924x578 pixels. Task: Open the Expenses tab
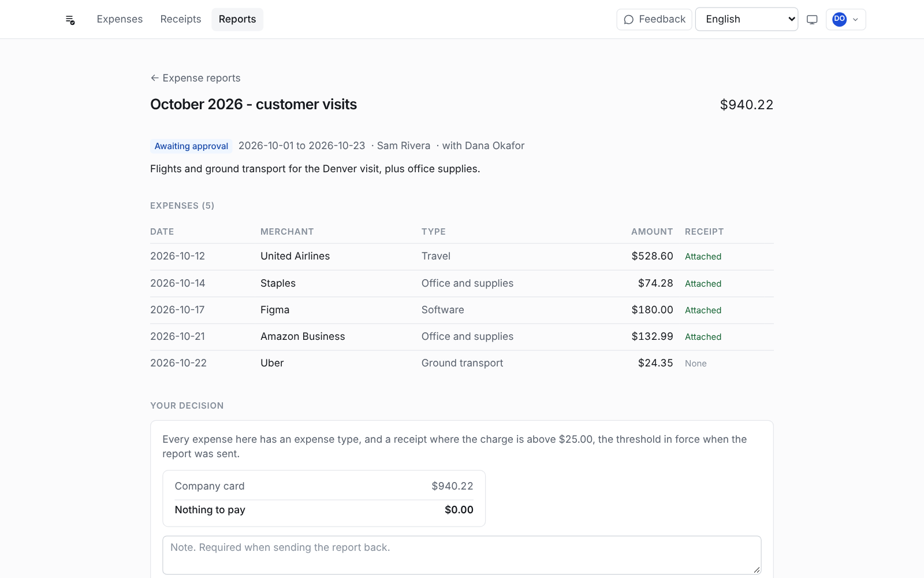[120, 19]
